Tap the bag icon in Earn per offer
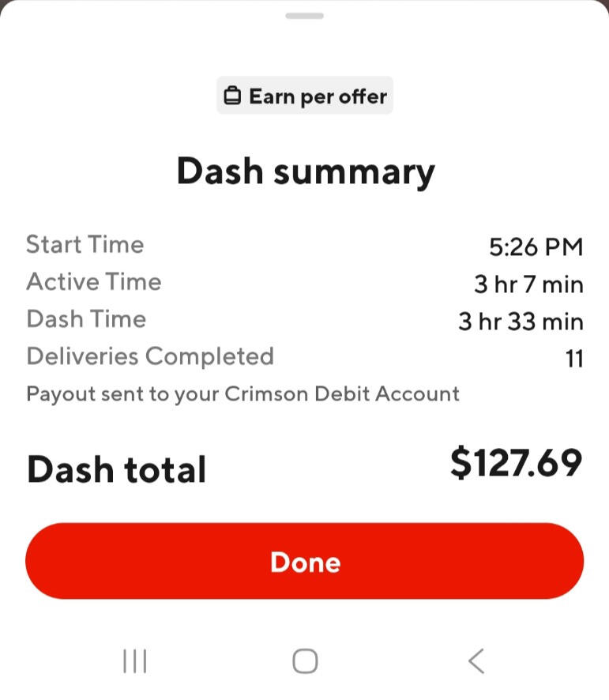The image size is (609, 700). click(232, 96)
